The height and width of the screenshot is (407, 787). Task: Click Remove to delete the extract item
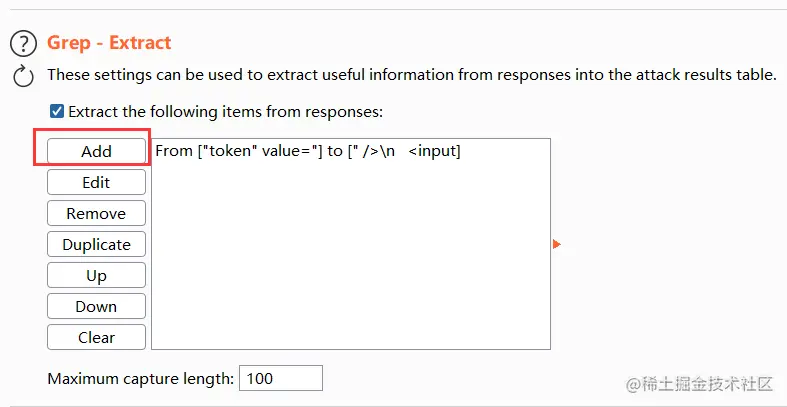(x=96, y=213)
